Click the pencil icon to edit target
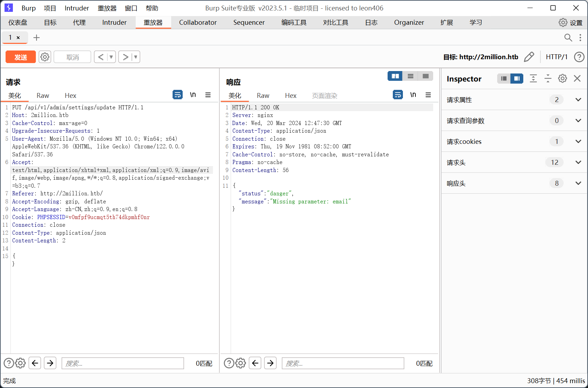Viewport: 588px width, 388px height. point(529,57)
